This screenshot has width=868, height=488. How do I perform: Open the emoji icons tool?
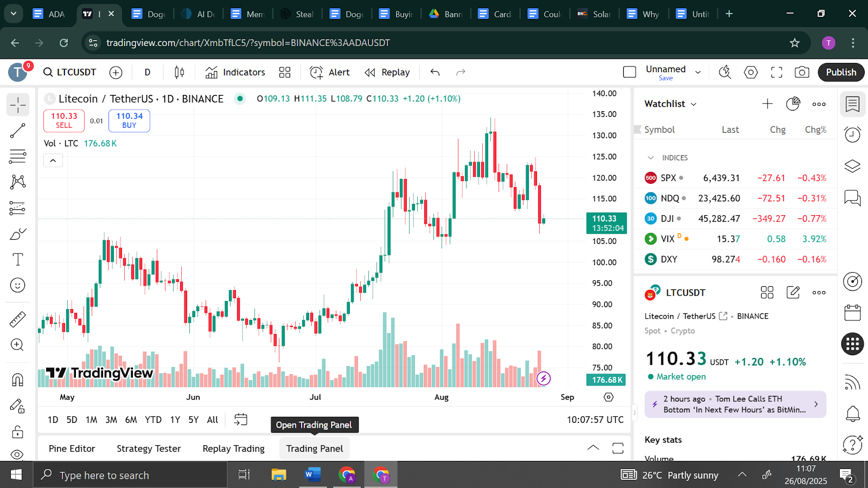[18, 285]
